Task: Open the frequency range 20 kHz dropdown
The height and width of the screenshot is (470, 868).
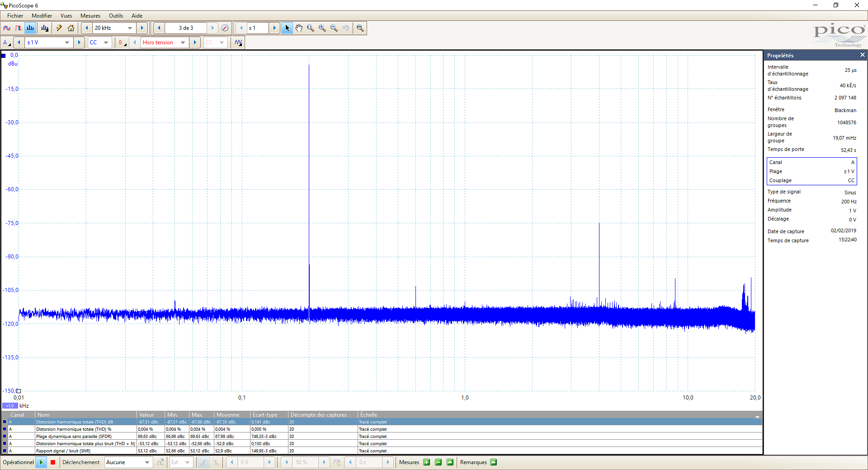Action: coord(130,28)
